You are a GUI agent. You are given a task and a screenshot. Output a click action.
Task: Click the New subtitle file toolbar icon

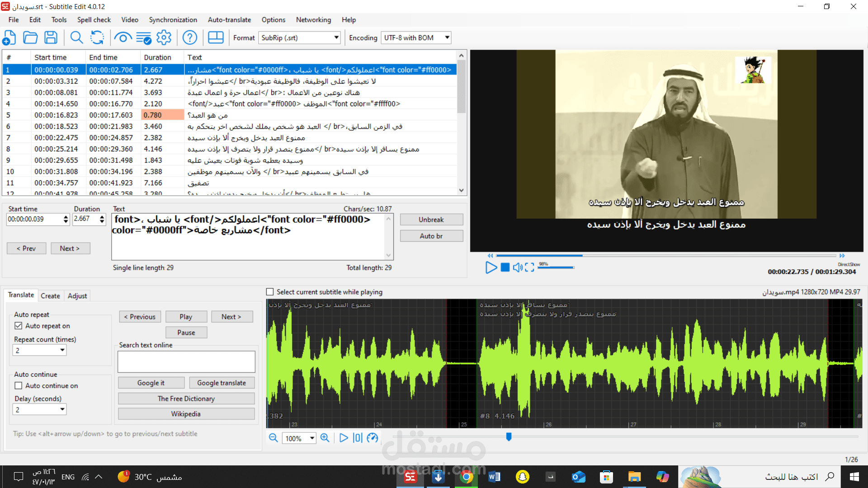coord(9,38)
